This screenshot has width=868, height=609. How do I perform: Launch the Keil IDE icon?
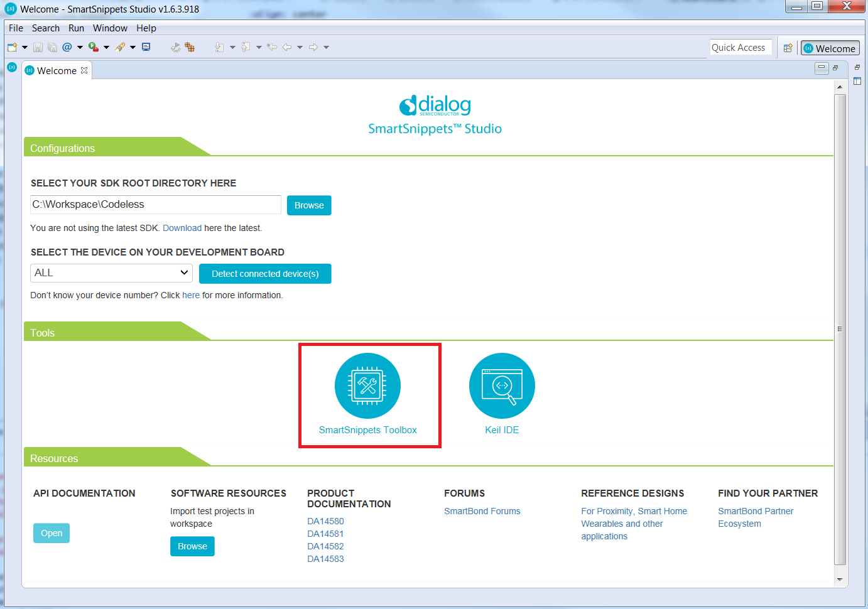[x=502, y=385]
